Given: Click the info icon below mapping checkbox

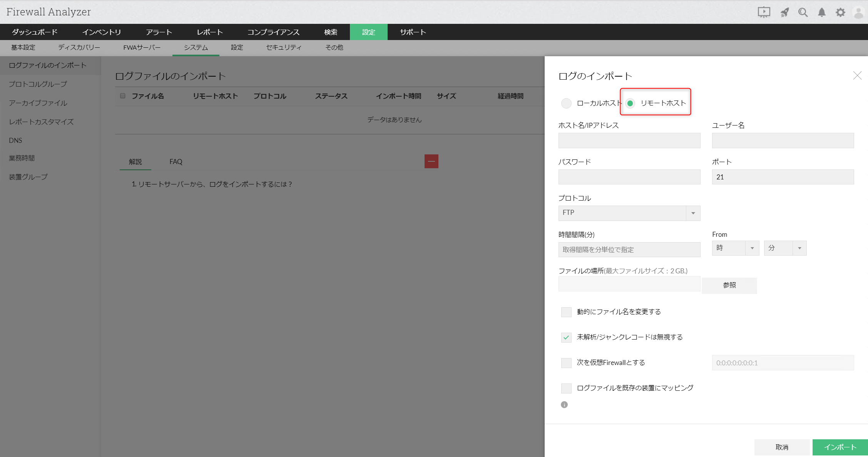Looking at the screenshot, I should tap(564, 405).
